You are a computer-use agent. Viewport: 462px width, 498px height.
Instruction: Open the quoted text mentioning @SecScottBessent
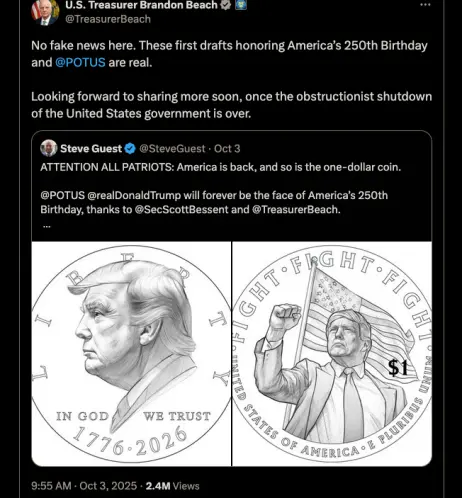[214, 202]
